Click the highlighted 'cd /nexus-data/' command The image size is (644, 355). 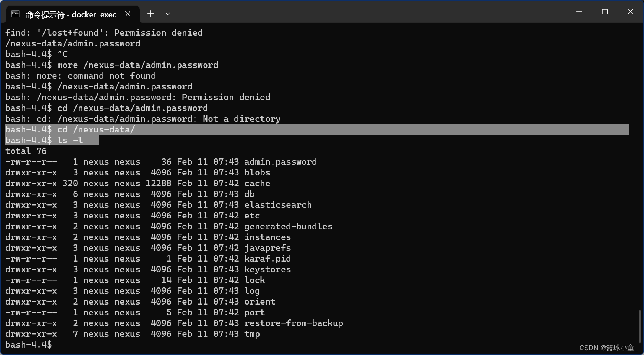point(96,129)
